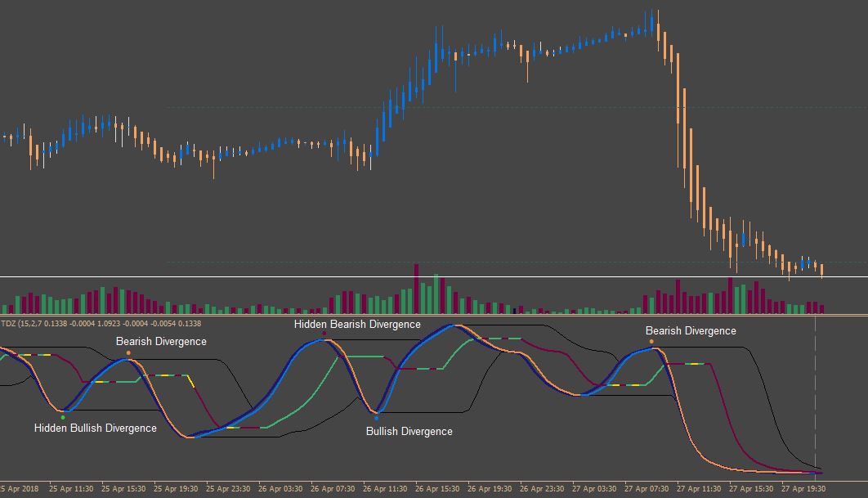Viewport: 868px width, 498px height.
Task: Click the 'Bearish Divergence' label near 27 Apr 07:30
Action: pyautogui.click(x=691, y=330)
